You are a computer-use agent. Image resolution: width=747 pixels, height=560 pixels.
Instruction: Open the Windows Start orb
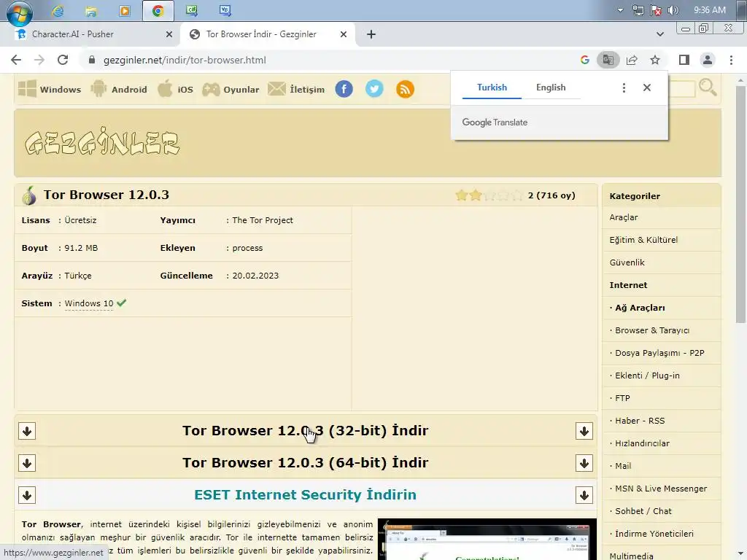pyautogui.click(x=19, y=12)
